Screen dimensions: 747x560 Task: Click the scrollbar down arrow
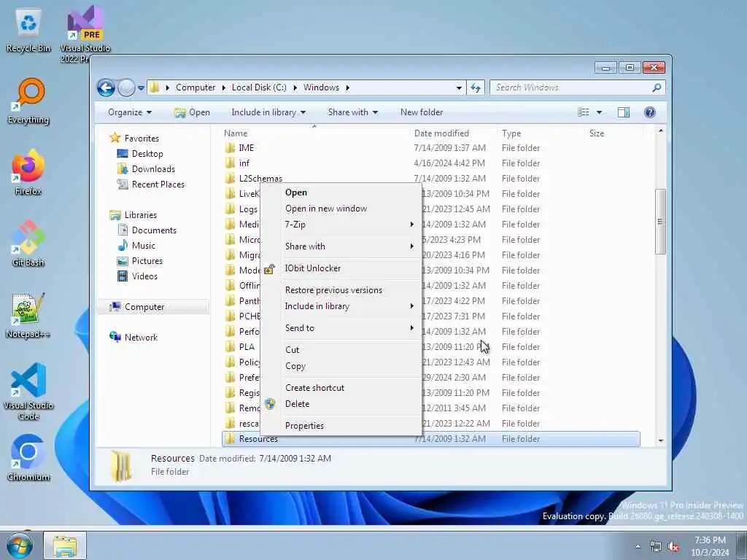click(660, 441)
